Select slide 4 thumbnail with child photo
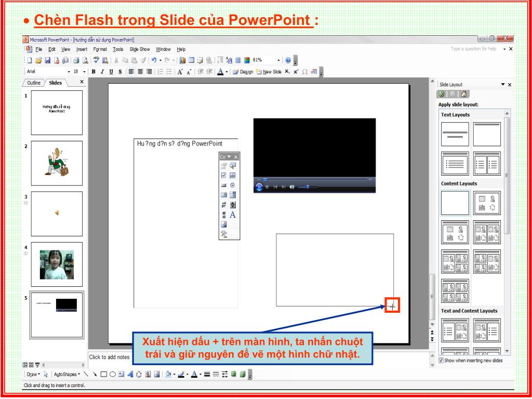The image size is (532, 399). (x=57, y=264)
